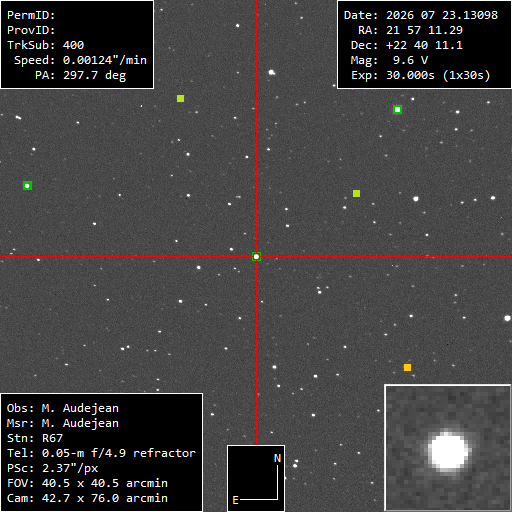Click the Obs: M. Audejean line
Viewport: 512px width, 512px height.
pos(63,408)
